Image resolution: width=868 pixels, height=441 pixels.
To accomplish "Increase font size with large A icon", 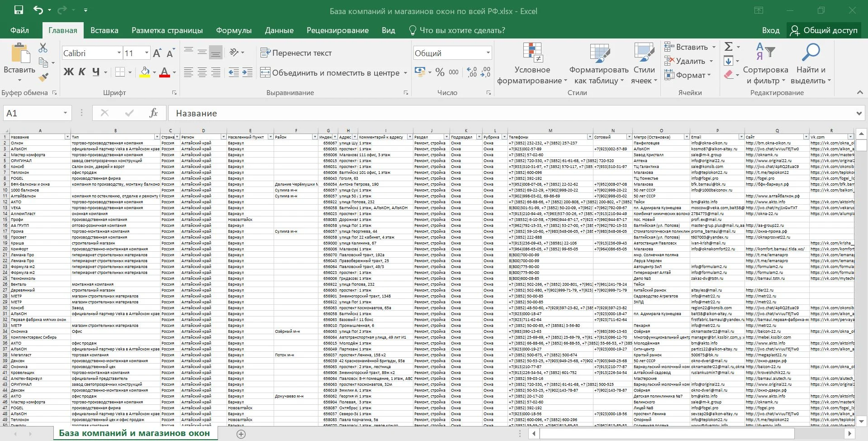I will coord(157,53).
